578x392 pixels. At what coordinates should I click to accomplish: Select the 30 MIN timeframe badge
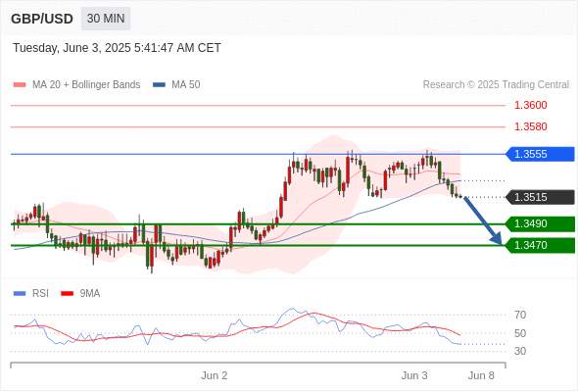click(x=106, y=19)
